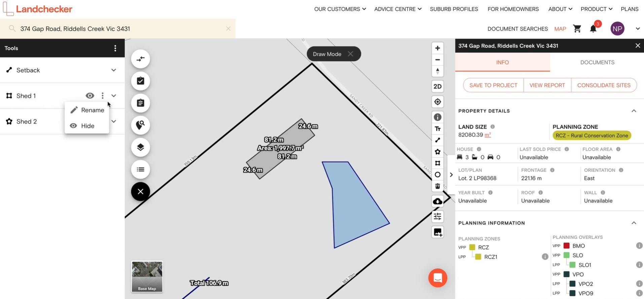The image size is (644, 299).
Task: Expand the Shed 1 row chevron
Action: [x=114, y=96]
